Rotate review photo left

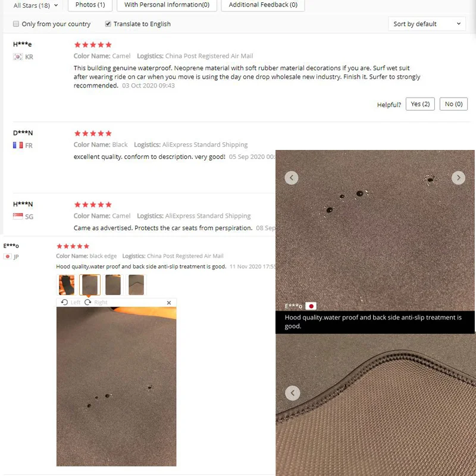(71, 302)
